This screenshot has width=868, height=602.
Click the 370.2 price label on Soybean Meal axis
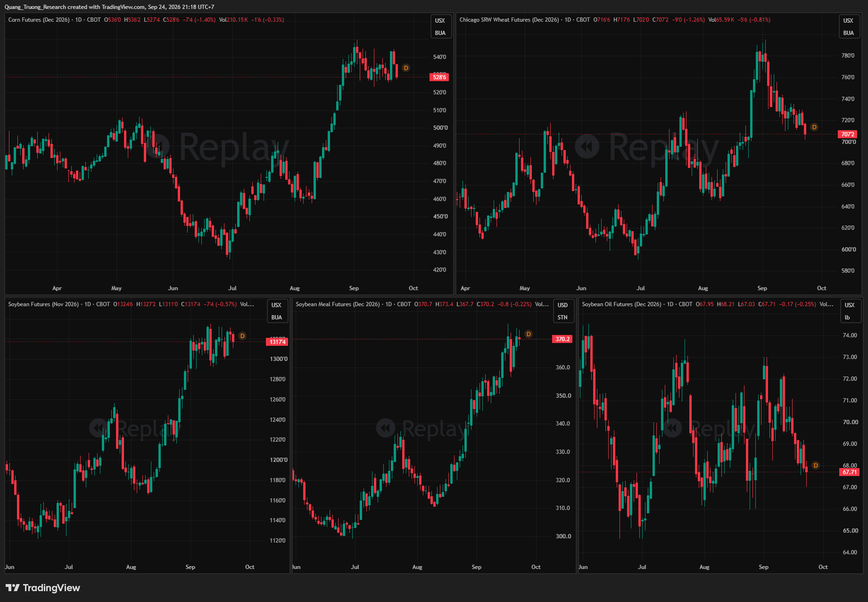pyautogui.click(x=562, y=339)
